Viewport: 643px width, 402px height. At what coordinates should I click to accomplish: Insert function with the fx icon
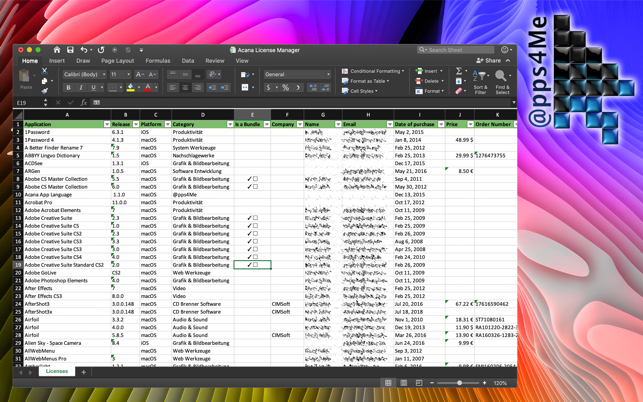[x=84, y=103]
